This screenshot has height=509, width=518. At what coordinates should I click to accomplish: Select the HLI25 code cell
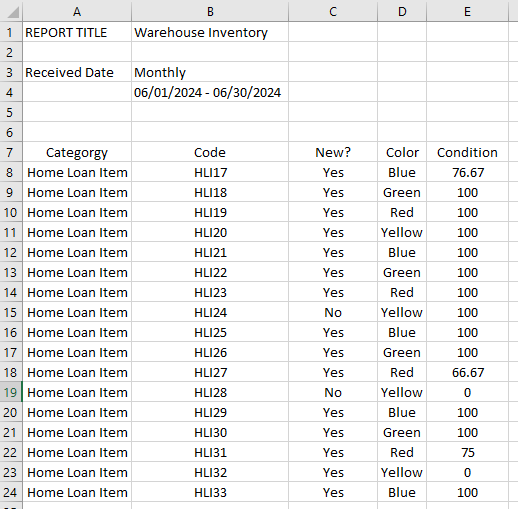[x=210, y=332]
